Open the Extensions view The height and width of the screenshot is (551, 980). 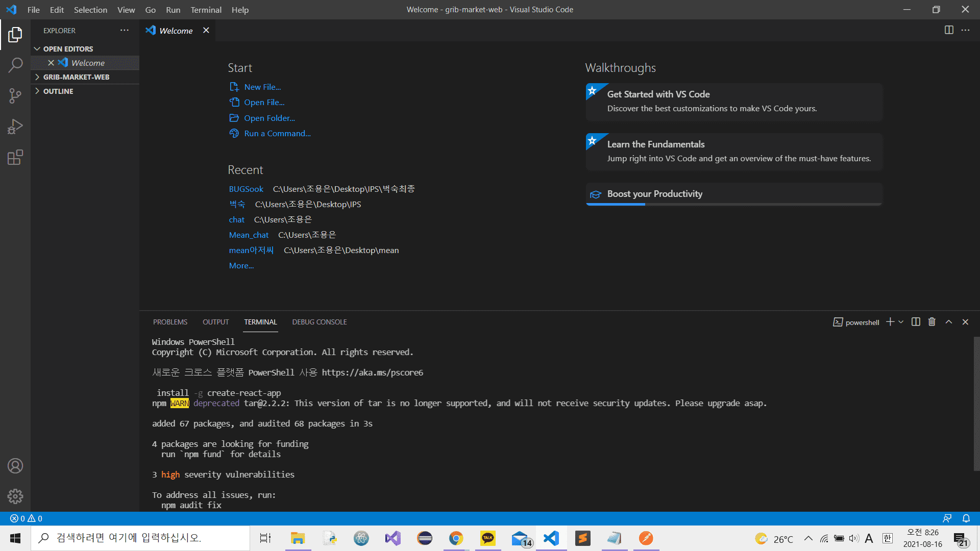(x=15, y=157)
